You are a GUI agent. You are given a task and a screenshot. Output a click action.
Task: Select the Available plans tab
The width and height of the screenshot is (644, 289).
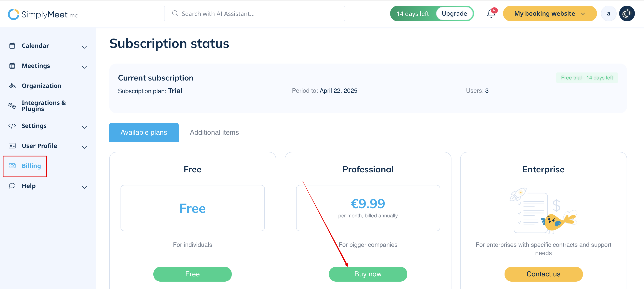(x=144, y=132)
